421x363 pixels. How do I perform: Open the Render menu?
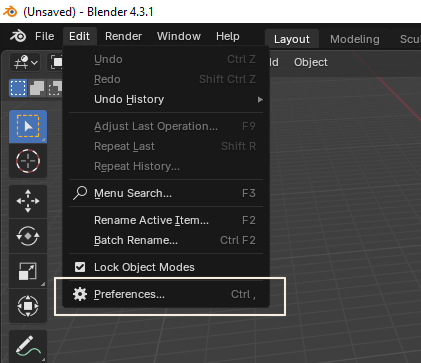[x=123, y=36]
